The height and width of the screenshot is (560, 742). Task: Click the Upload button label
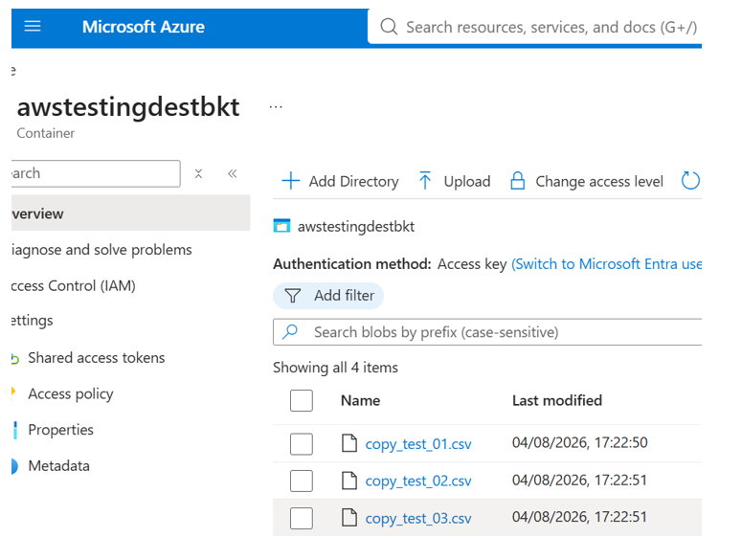467,182
